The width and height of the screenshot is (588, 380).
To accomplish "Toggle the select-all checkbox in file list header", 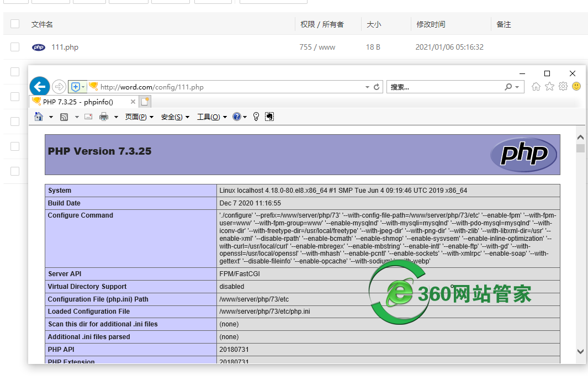I will pos(15,24).
